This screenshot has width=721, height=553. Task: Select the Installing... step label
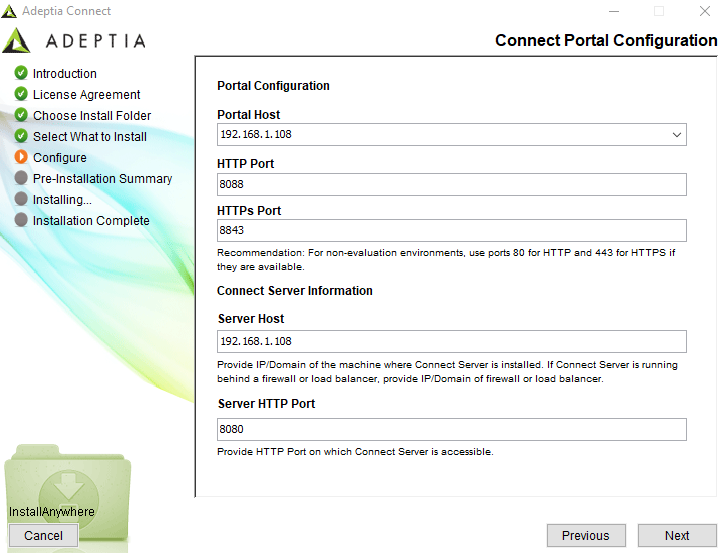coord(62,200)
